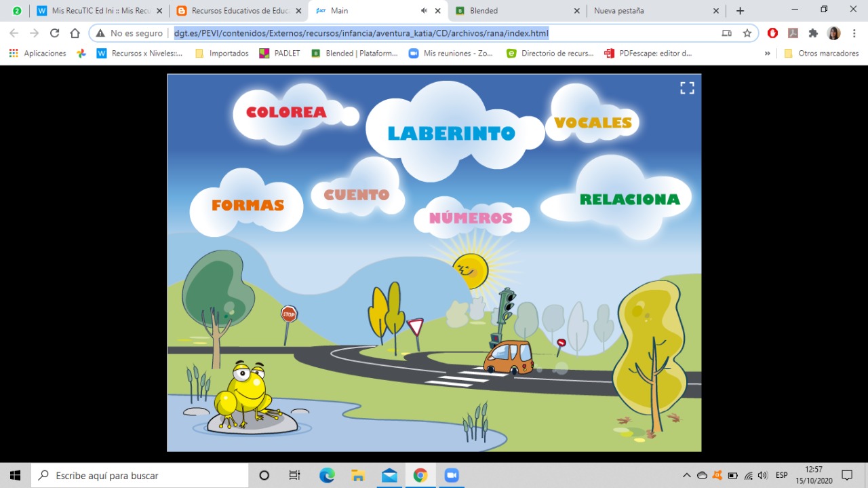Open the CUENTO story cloud
This screenshot has height=488, width=868.
coord(357,195)
